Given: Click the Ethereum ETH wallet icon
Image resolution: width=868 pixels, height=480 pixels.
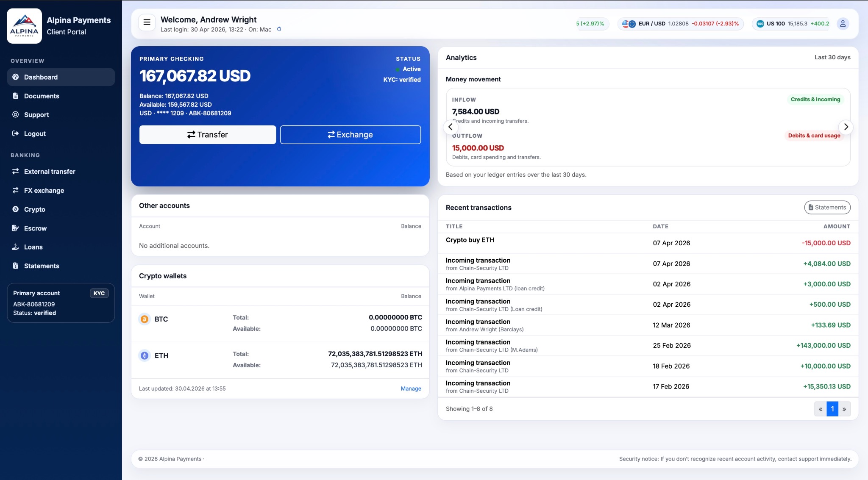Looking at the screenshot, I should (145, 355).
